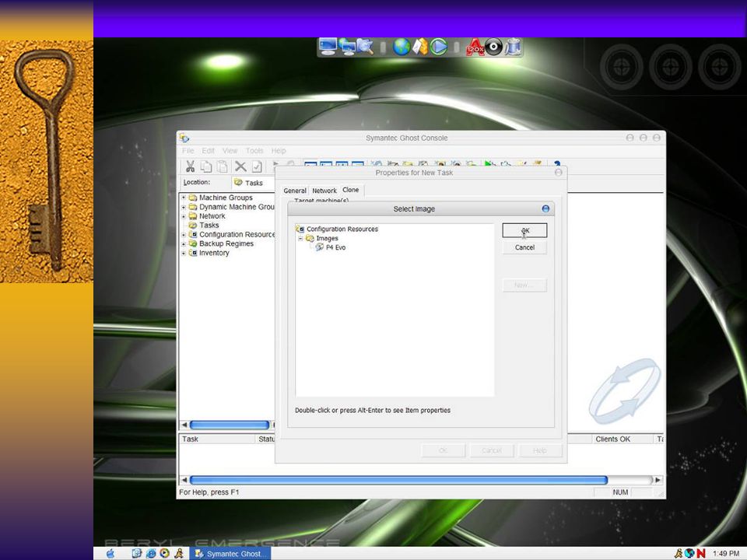Select the Images folder in Select Image
The image size is (747, 560).
327,239
